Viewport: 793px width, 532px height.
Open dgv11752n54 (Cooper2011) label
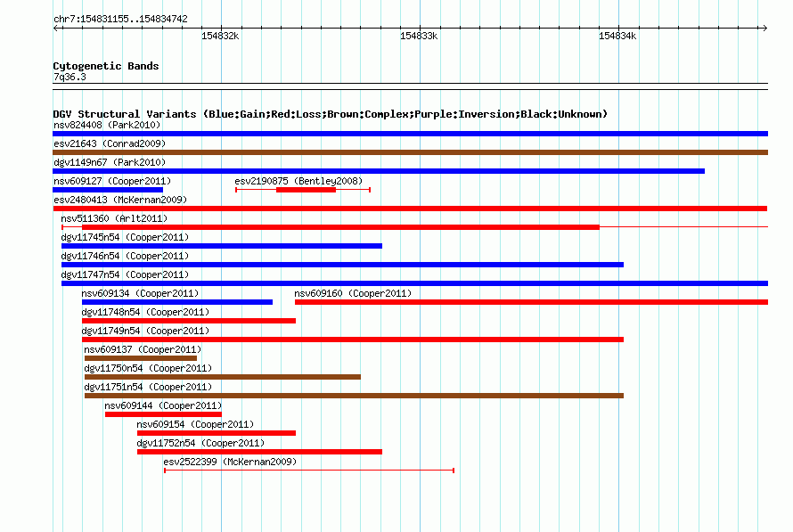coord(200,443)
